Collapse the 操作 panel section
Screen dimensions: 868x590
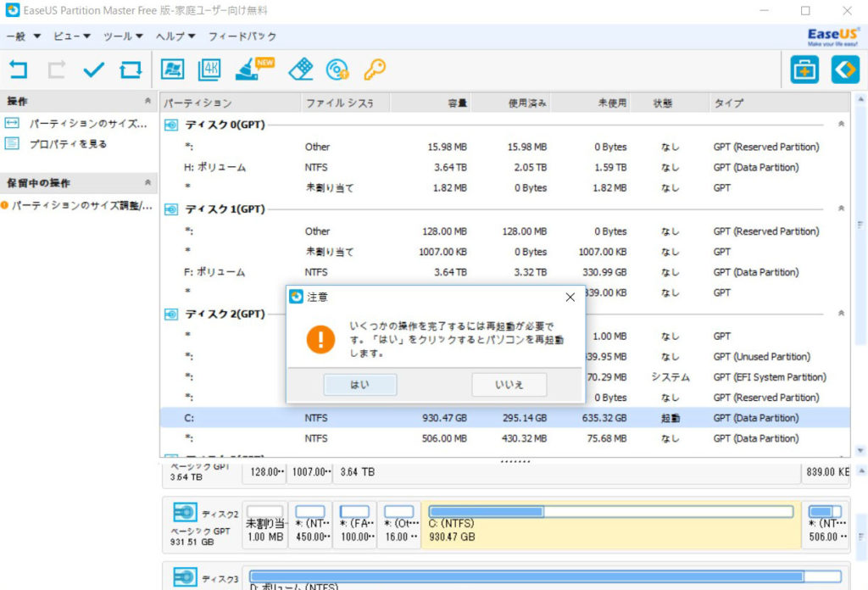coord(147,101)
